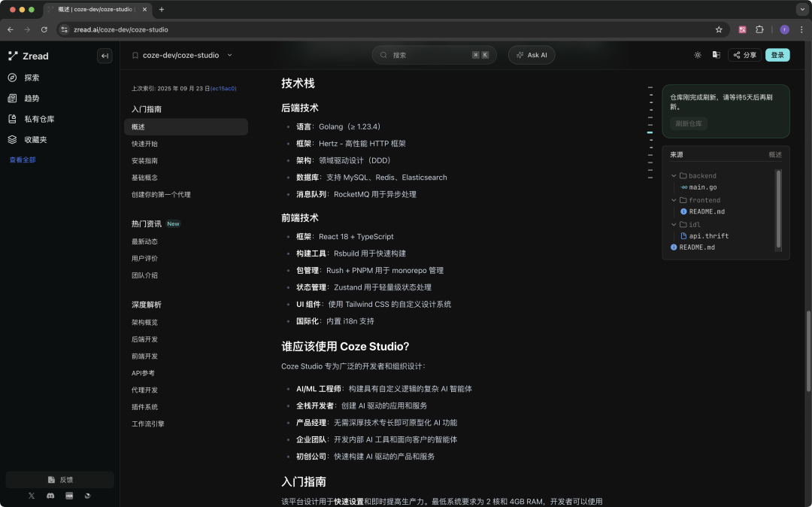Click the page vertical scrollbar

pos(807,351)
